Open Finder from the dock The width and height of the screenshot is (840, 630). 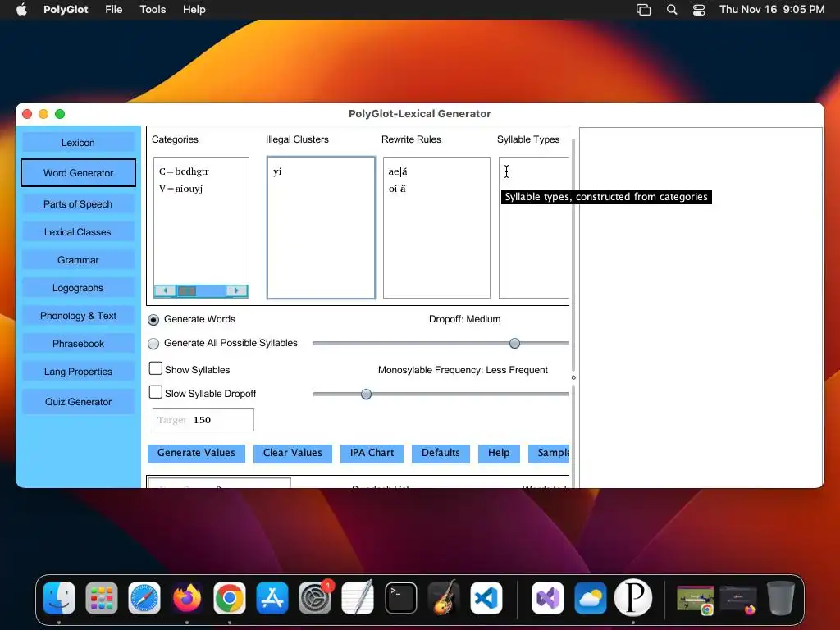59,597
